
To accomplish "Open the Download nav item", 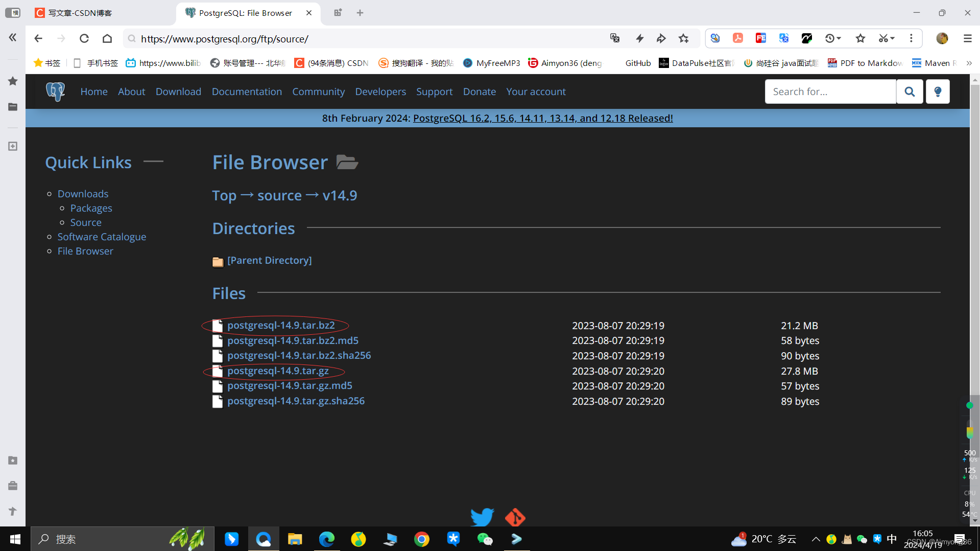I will pyautogui.click(x=178, y=91).
